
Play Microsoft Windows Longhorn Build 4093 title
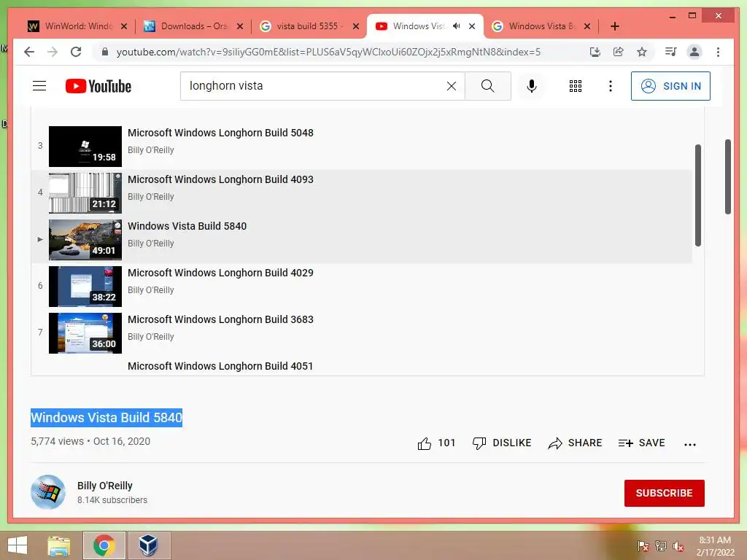coord(220,179)
